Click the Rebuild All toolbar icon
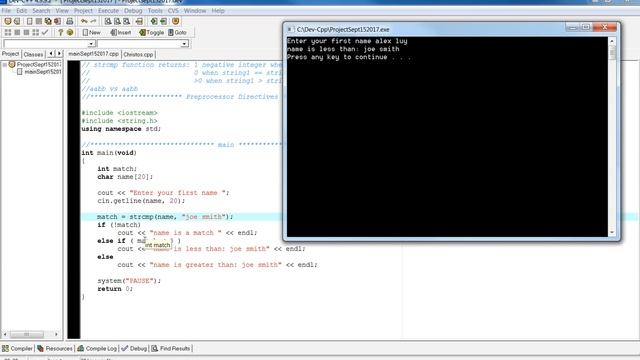The height and width of the screenshot is (360, 640). point(36,32)
